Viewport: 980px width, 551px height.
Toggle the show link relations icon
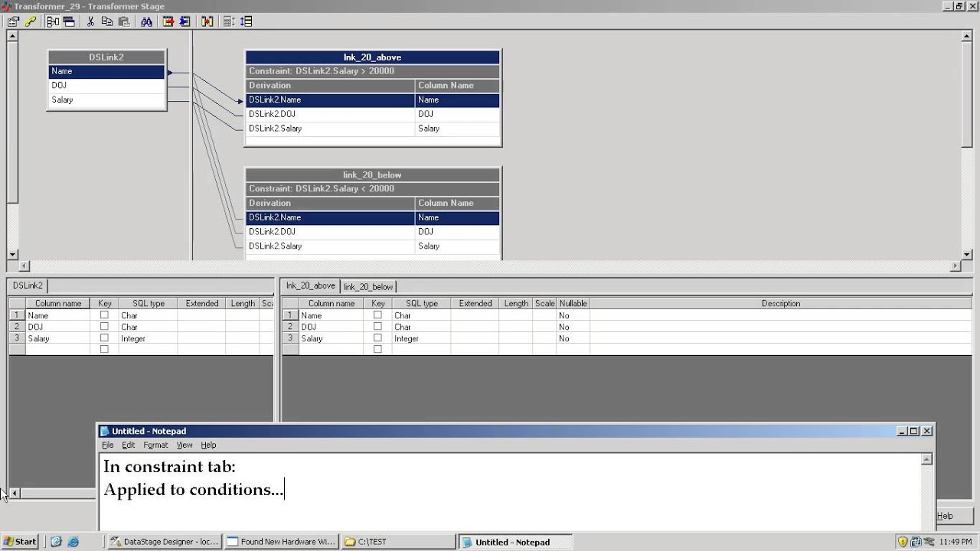click(x=53, y=21)
